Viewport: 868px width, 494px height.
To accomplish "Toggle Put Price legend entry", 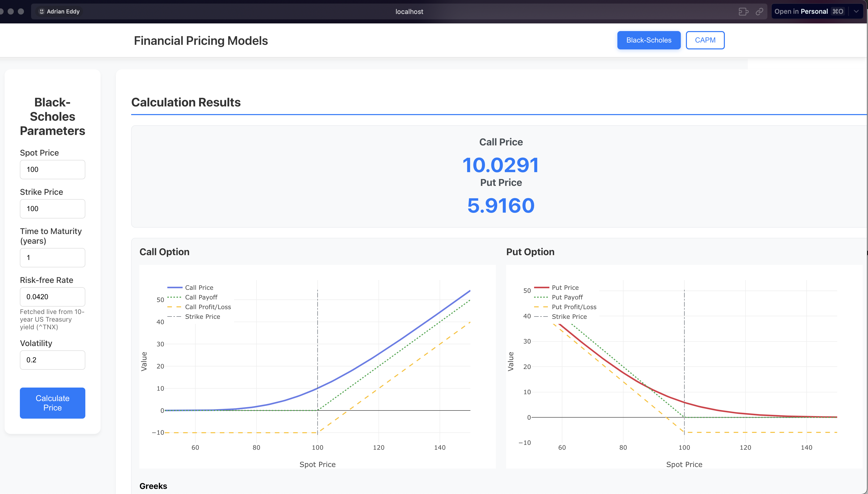I will pos(565,287).
